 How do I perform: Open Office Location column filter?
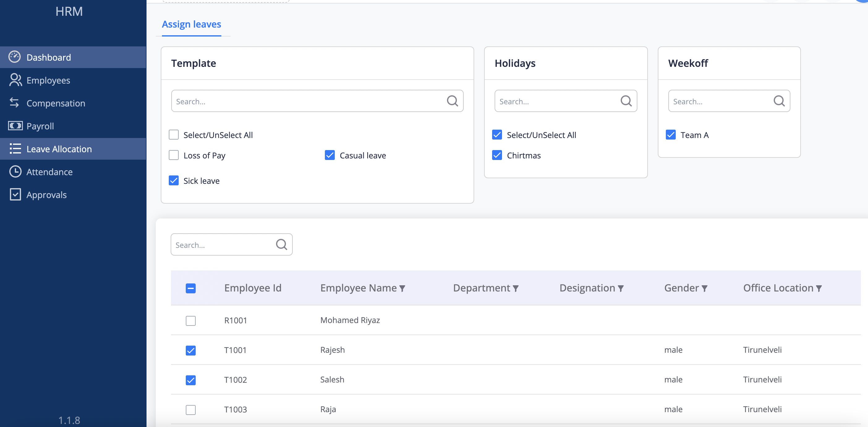819,288
